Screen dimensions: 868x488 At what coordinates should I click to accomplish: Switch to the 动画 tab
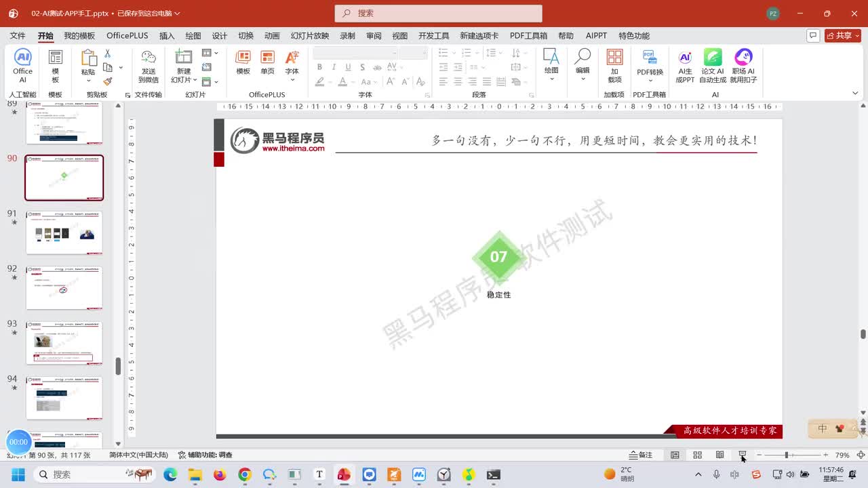click(272, 36)
